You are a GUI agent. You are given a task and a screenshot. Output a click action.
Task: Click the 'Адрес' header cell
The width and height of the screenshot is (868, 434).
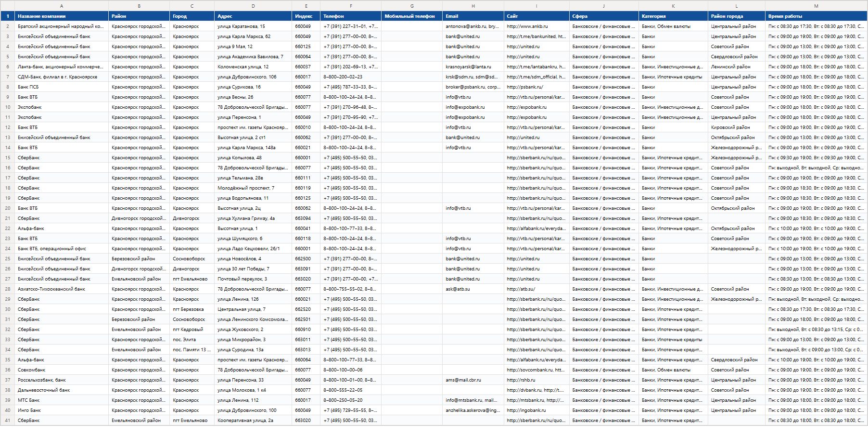pyautogui.click(x=253, y=16)
